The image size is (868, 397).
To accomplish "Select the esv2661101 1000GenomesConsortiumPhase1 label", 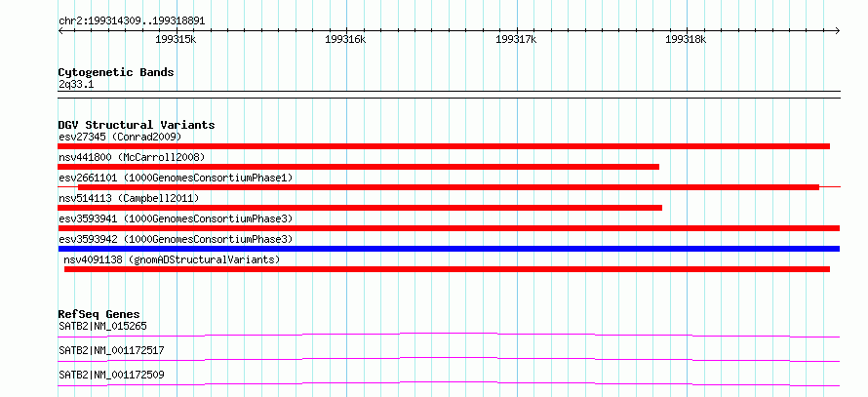I will [176, 178].
